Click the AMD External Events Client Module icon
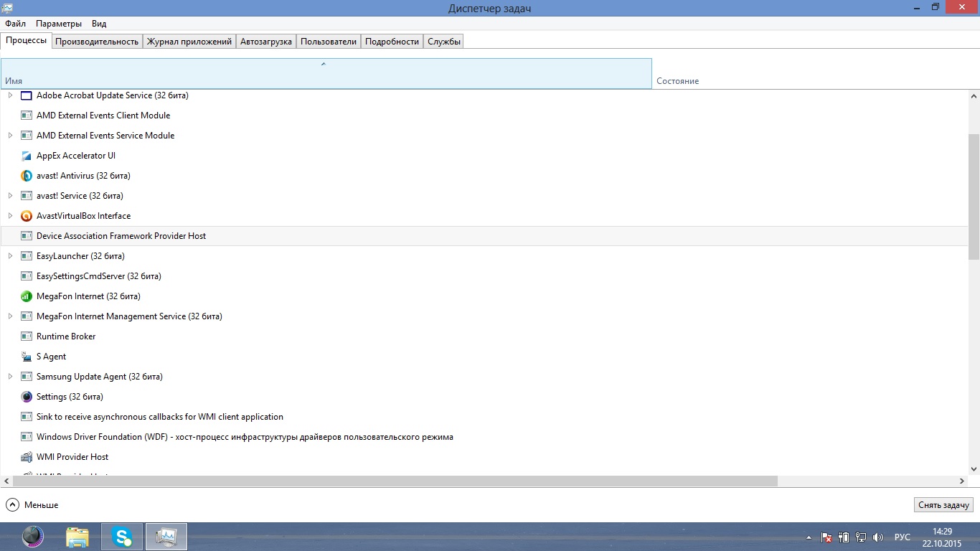Screen dimensions: 980x551 tap(27, 116)
